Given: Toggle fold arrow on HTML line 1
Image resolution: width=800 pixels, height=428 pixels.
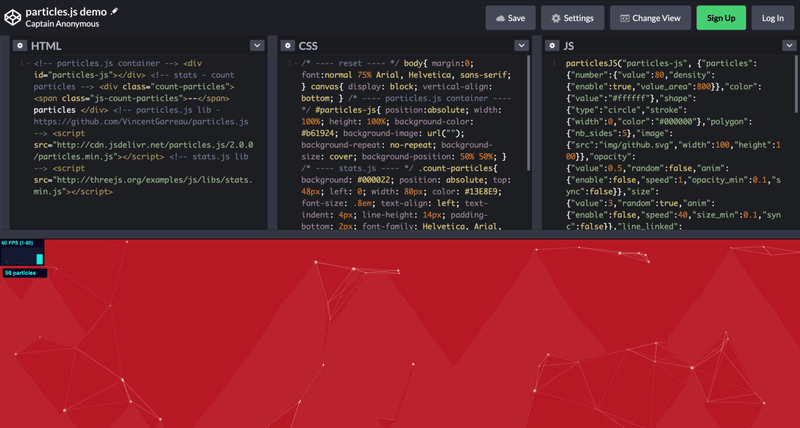Looking at the screenshot, I should pos(28,64).
